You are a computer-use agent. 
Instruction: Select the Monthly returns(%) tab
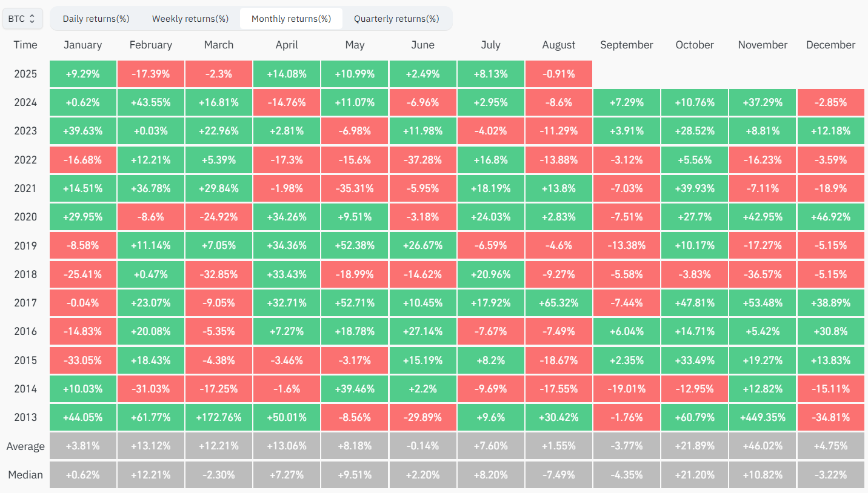pyautogui.click(x=291, y=19)
